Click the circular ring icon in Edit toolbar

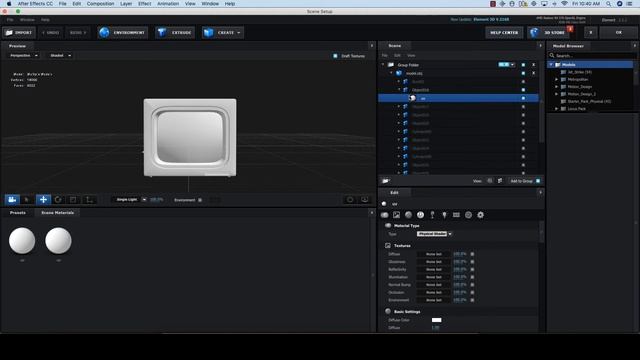click(468, 215)
